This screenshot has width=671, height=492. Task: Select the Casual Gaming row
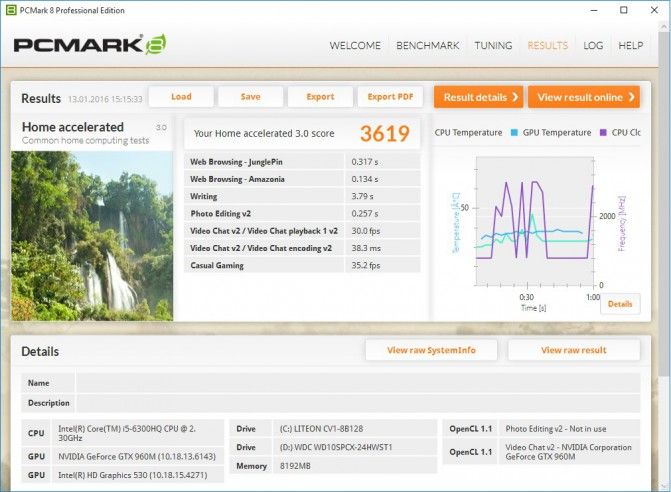(x=302, y=265)
